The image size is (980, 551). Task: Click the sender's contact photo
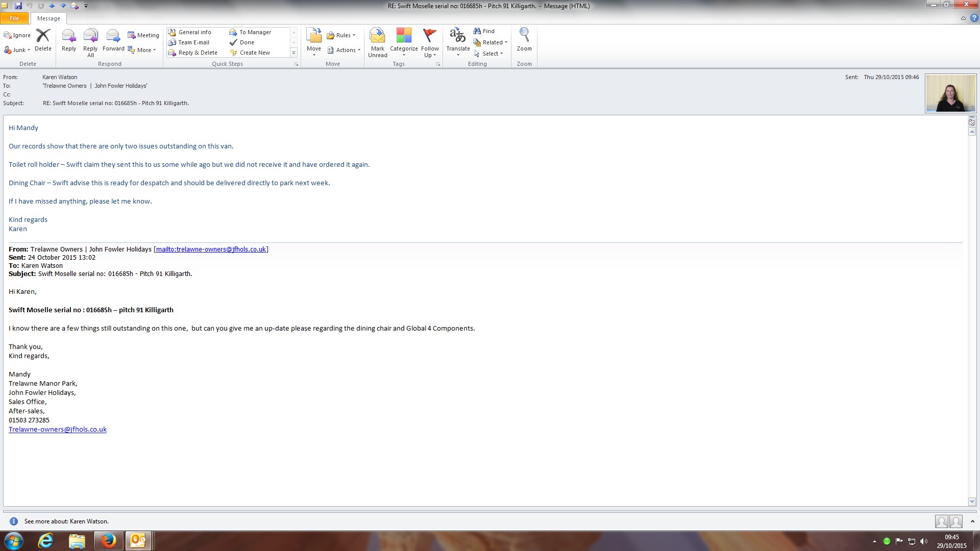(x=950, y=93)
